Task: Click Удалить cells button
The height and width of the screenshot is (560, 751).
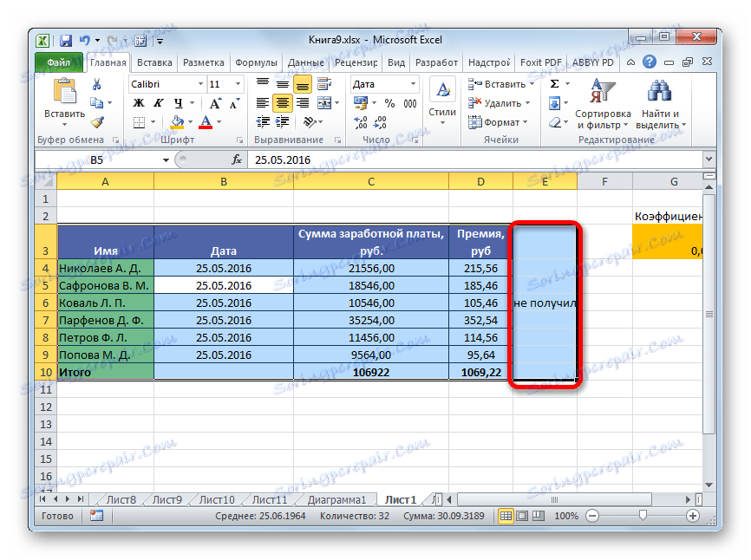Action: click(x=499, y=103)
